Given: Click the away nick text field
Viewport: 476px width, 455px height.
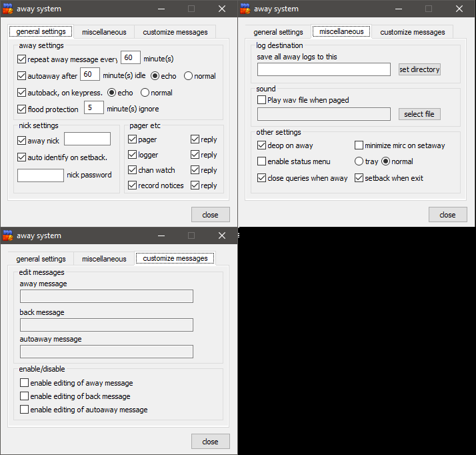Looking at the screenshot, I should [x=87, y=139].
